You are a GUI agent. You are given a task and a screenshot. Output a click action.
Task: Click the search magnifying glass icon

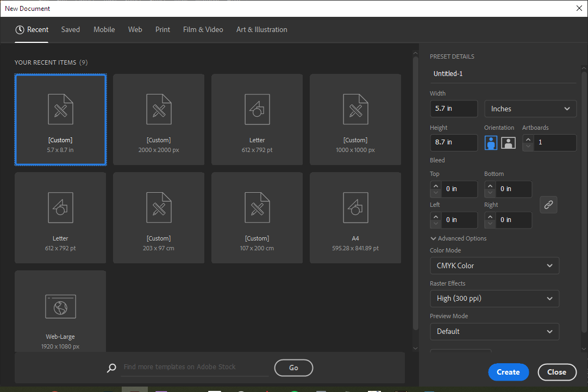click(111, 368)
